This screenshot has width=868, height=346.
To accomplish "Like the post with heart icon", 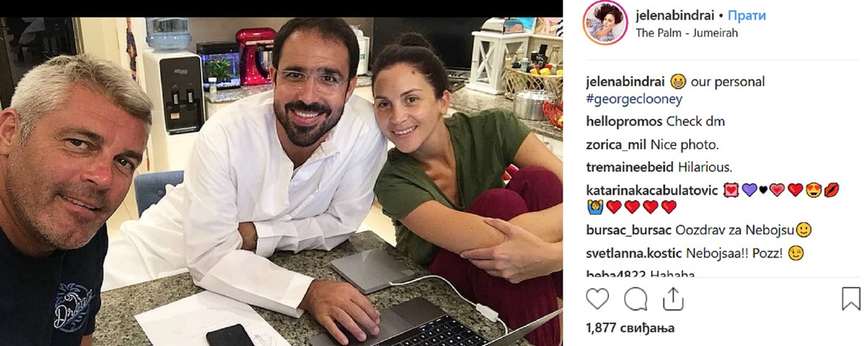I will (597, 299).
